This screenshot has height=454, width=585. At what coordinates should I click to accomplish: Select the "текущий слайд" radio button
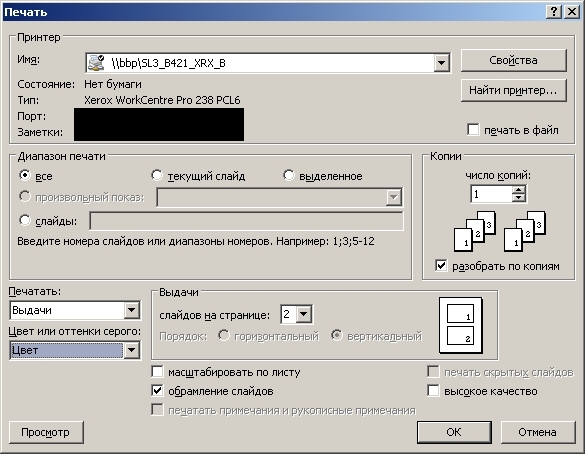pos(157,175)
